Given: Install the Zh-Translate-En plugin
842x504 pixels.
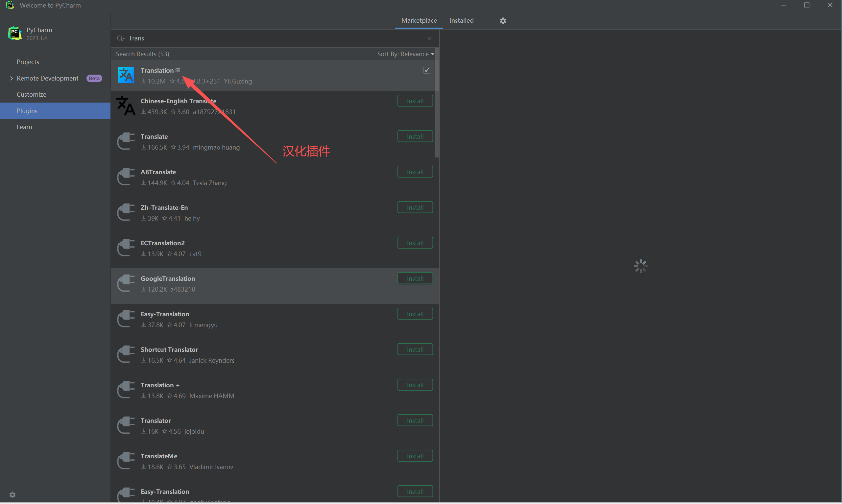Looking at the screenshot, I should coord(415,207).
